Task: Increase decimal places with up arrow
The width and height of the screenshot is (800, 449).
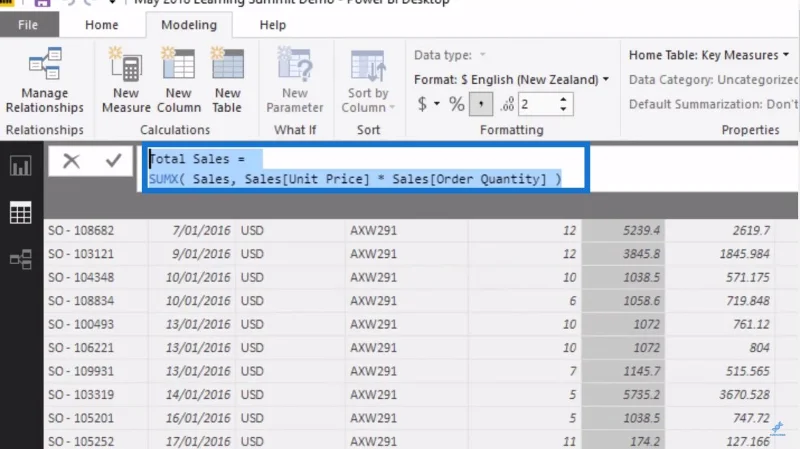Action: tap(563, 99)
